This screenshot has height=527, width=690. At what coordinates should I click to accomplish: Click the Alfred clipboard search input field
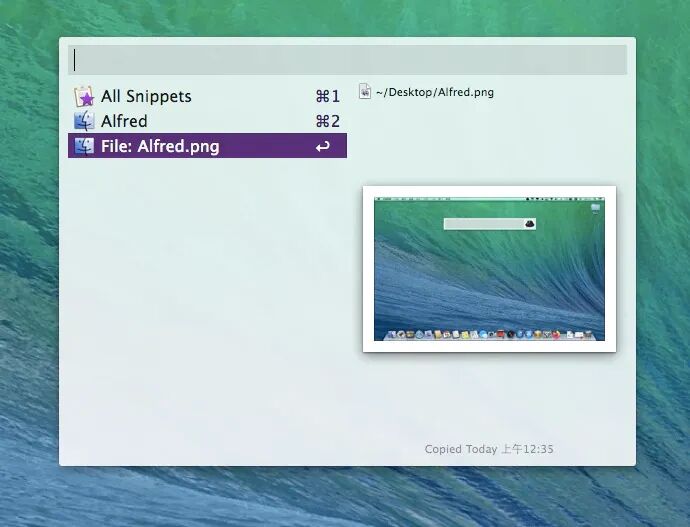pos(347,60)
